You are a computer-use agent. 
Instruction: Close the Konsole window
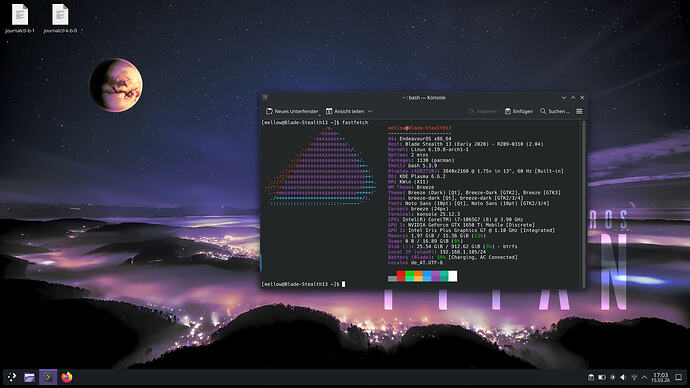point(582,98)
